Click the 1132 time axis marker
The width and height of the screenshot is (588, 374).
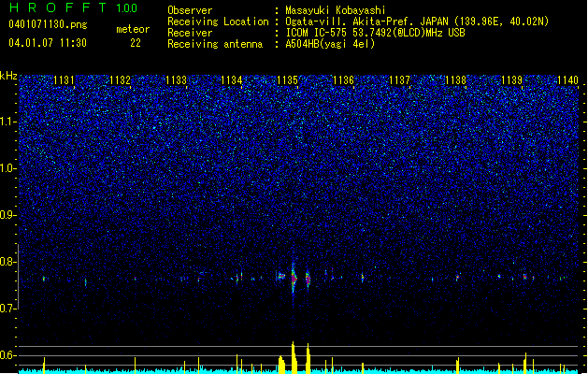tap(120, 79)
